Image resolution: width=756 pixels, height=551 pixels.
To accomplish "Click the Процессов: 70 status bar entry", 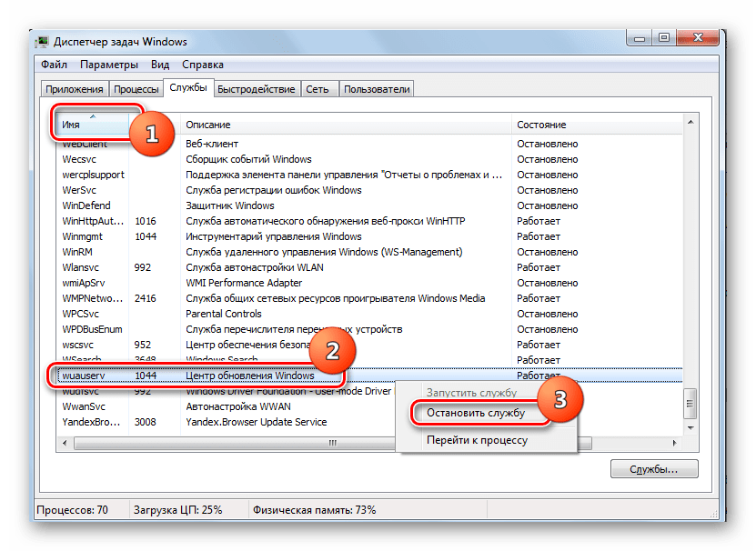I will [72, 509].
